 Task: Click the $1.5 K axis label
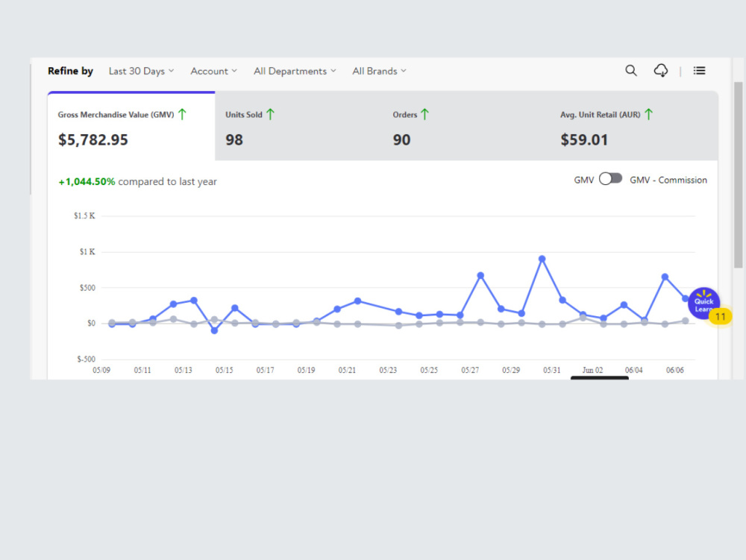click(x=84, y=215)
